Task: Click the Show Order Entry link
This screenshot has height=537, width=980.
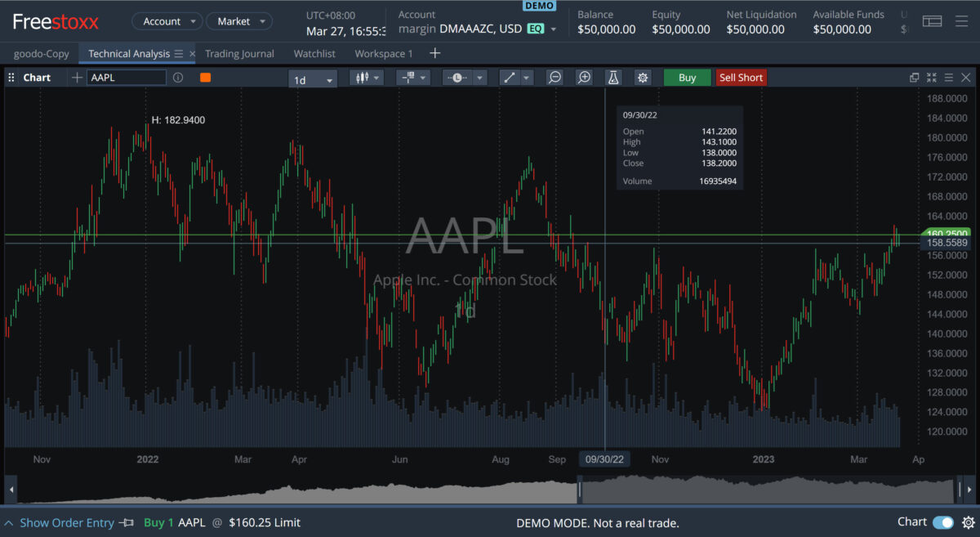Action: pos(67,522)
